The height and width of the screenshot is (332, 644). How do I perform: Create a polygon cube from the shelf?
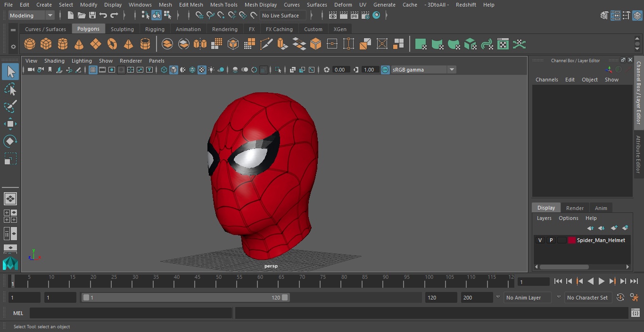(46, 44)
